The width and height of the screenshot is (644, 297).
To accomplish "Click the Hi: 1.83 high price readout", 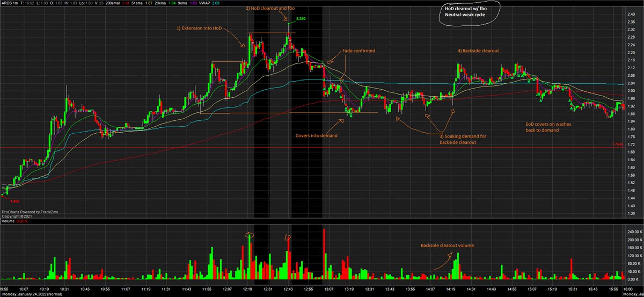I will [70, 3].
